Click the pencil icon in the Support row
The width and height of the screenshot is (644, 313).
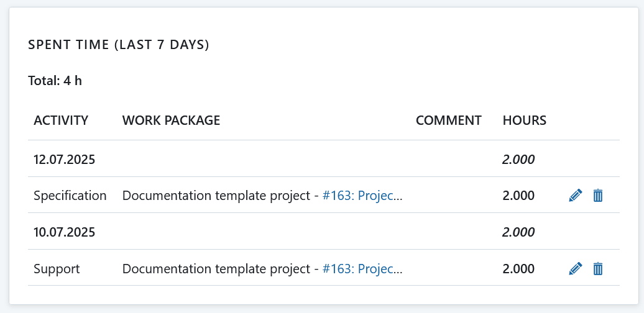575,269
